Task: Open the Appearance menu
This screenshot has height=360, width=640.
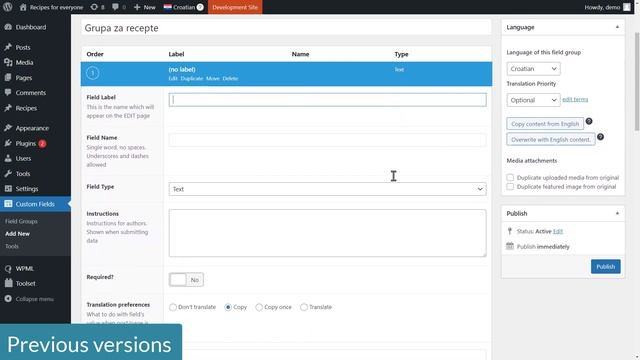Action: [32, 128]
